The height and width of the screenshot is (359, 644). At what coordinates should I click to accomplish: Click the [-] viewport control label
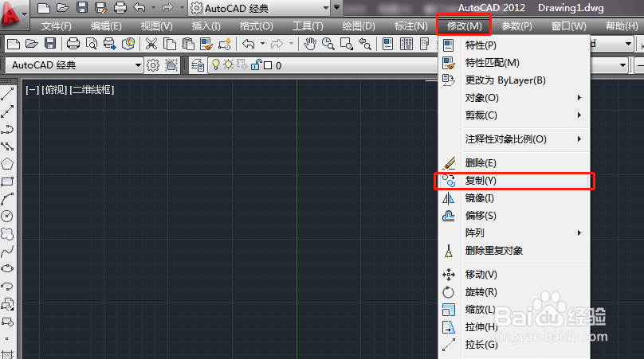[x=32, y=89]
